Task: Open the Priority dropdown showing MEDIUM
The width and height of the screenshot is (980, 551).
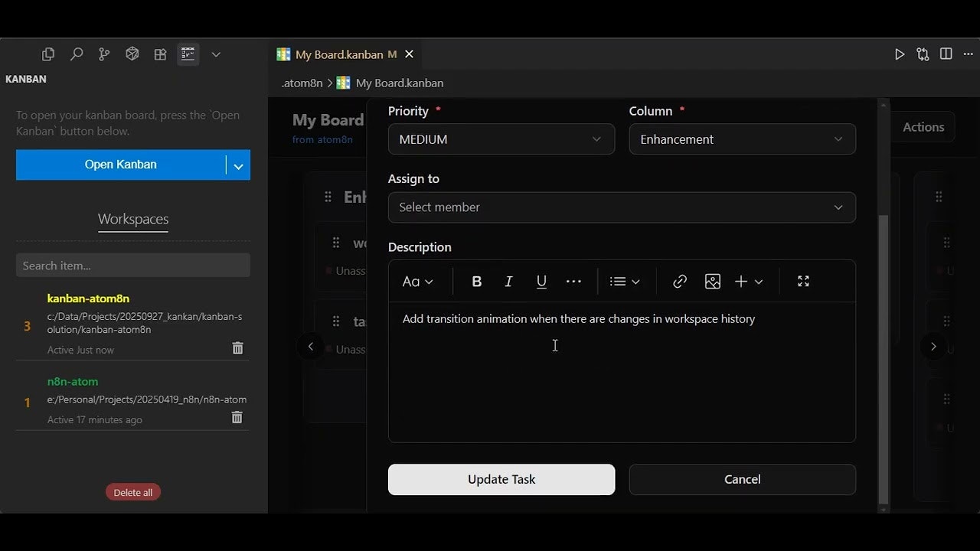Action: tap(501, 139)
